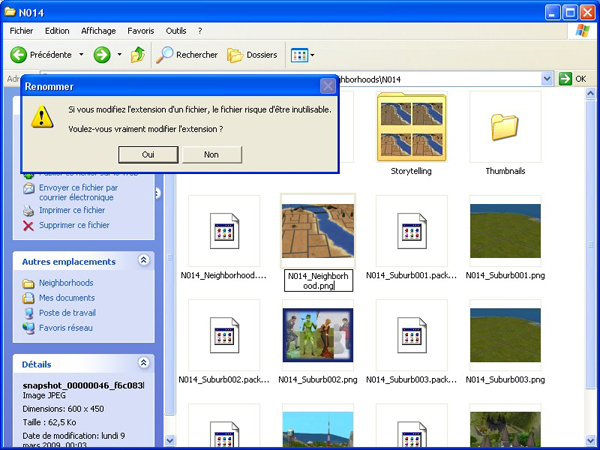Toggle the Dossiers folder pane

click(252, 55)
